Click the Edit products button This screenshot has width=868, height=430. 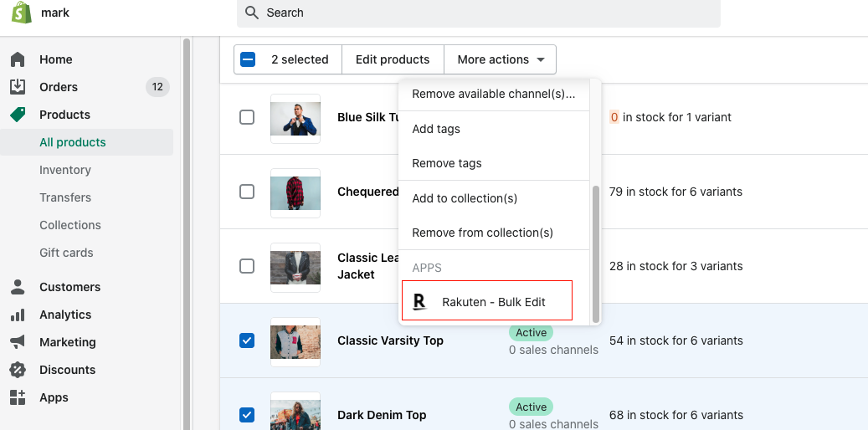(x=393, y=59)
